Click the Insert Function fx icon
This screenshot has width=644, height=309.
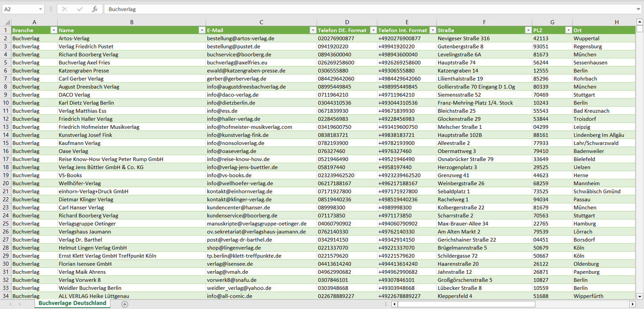(94, 9)
